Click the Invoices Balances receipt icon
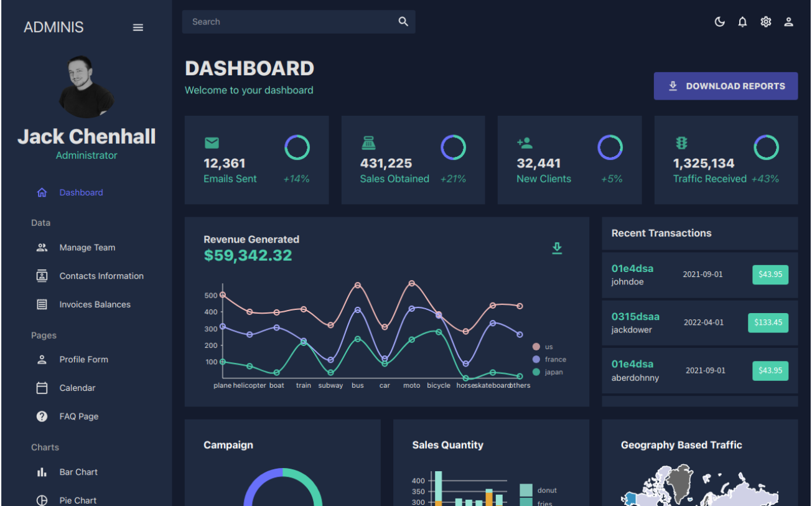 (x=42, y=304)
